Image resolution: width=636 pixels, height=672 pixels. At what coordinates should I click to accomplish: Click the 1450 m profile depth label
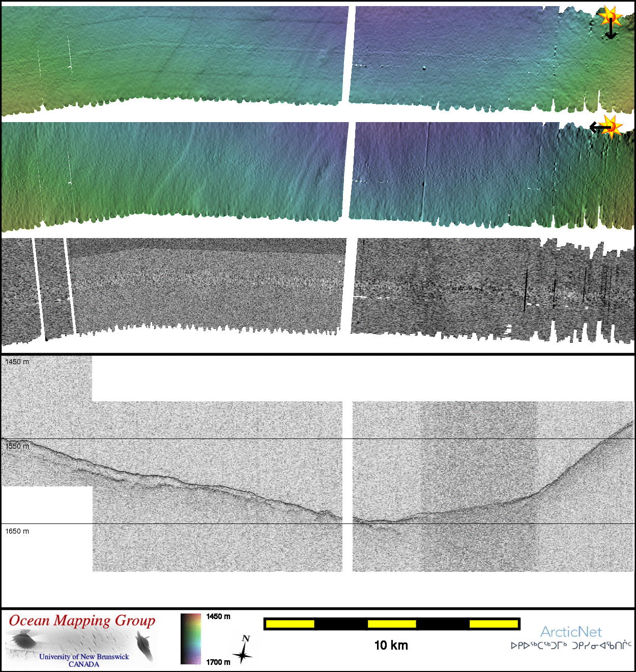[17, 362]
